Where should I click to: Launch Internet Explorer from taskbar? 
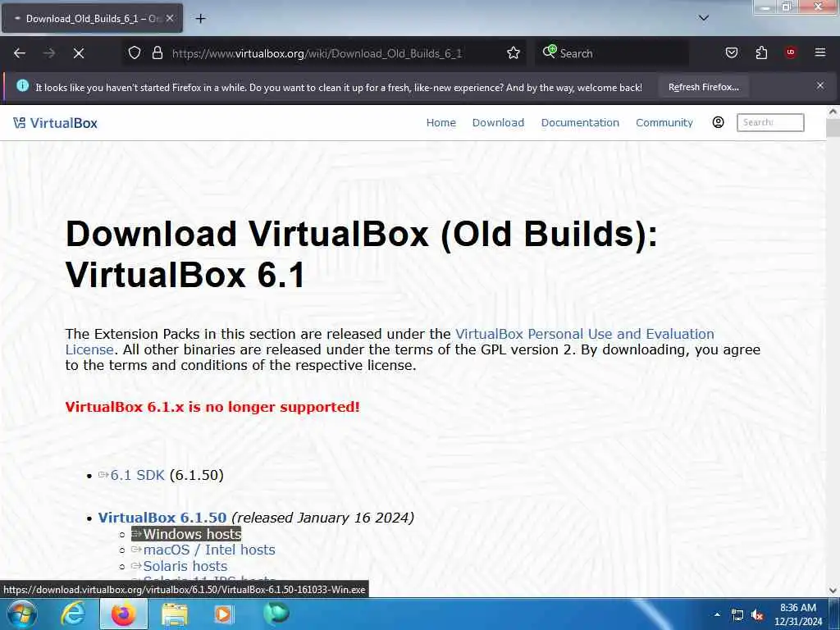(72, 614)
